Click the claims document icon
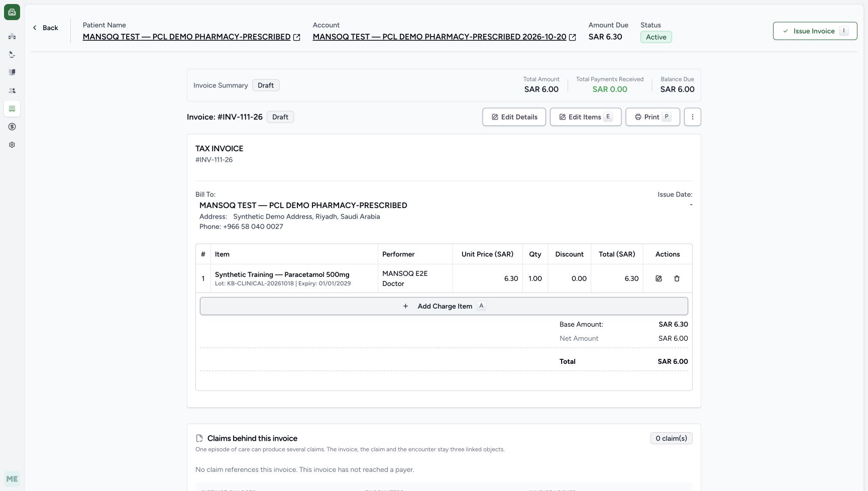The width and height of the screenshot is (868, 491). [x=199, y=438]
